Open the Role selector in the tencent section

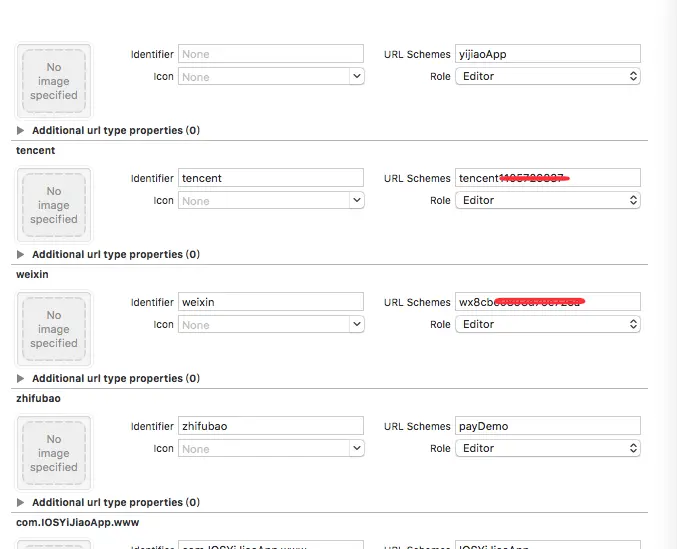(547, 200)
